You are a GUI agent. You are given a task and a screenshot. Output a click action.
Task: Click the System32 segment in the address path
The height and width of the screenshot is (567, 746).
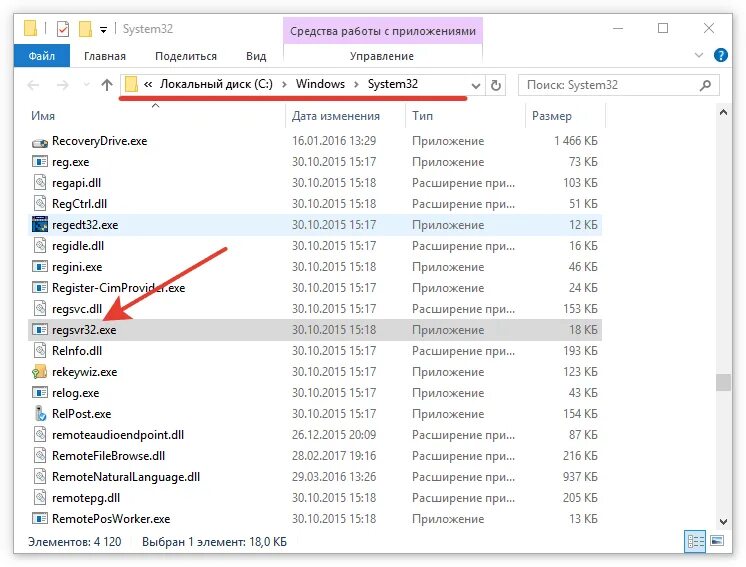tap(393, 84)
